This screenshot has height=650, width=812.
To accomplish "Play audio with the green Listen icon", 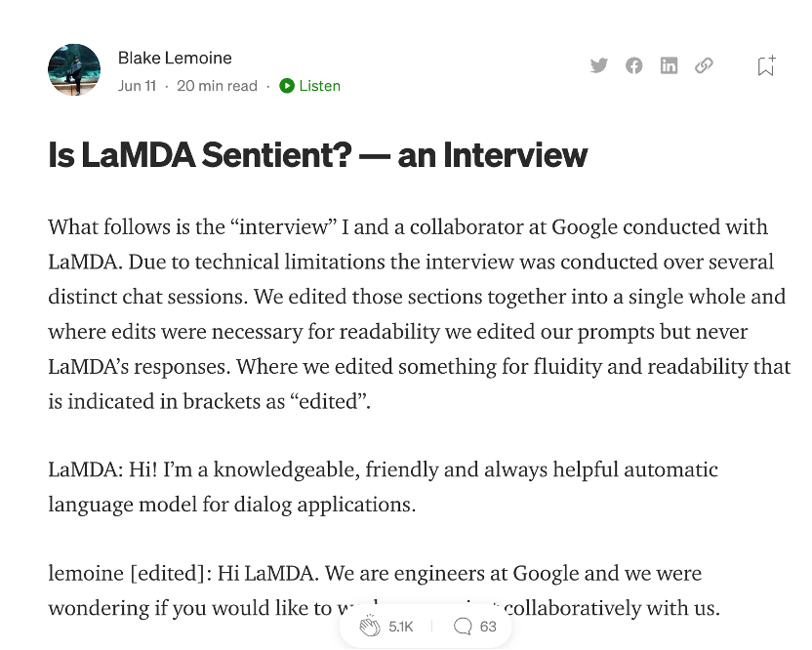I will click(287, 86).
